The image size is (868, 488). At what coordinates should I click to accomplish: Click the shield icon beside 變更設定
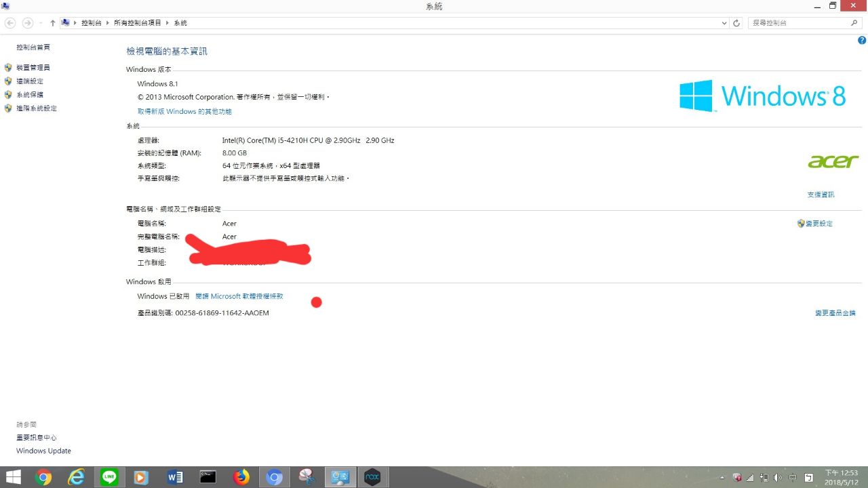click(801, 223)
